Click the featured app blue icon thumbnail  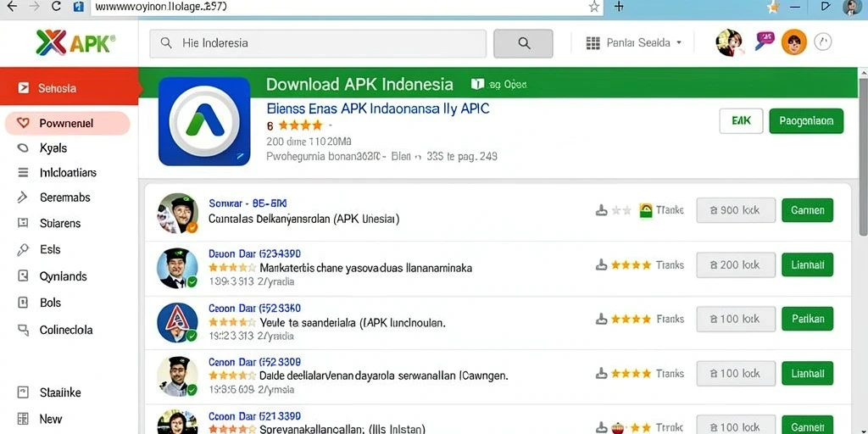click(x=204, y=121)
